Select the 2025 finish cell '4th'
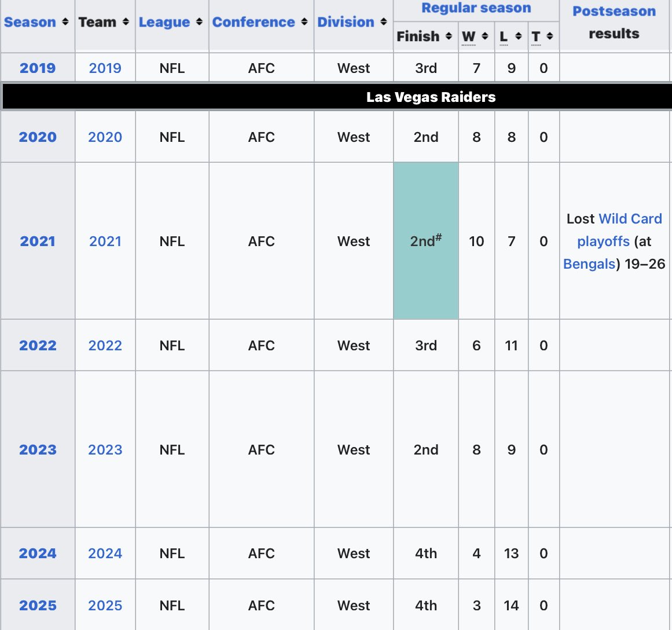This screenshot has height=630, width=672. coord(426,605)
